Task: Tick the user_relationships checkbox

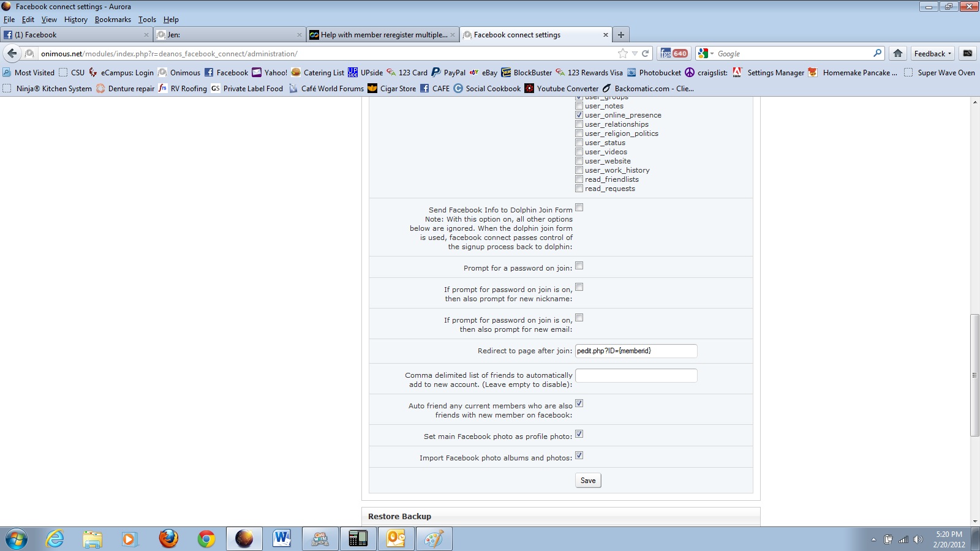Action: coord(579,124)
